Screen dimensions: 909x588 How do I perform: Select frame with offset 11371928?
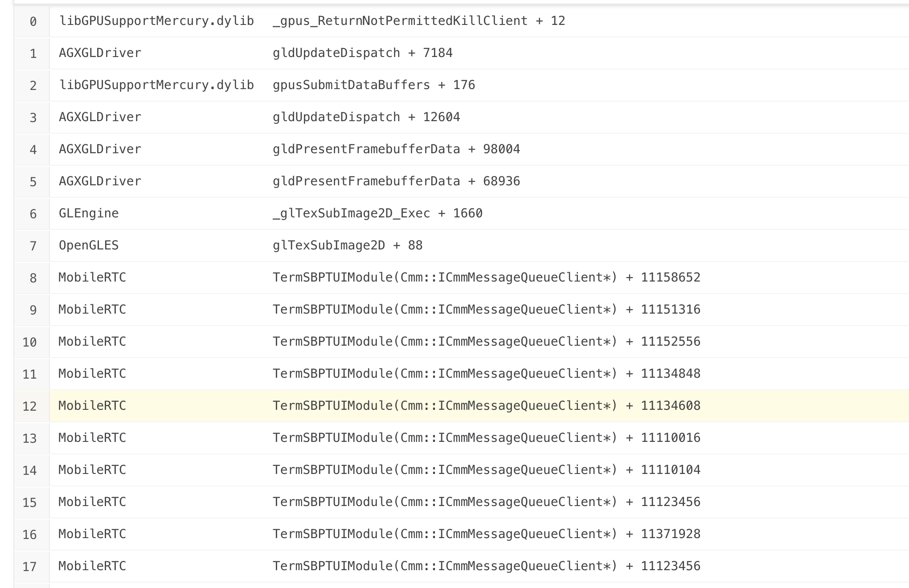486,534
